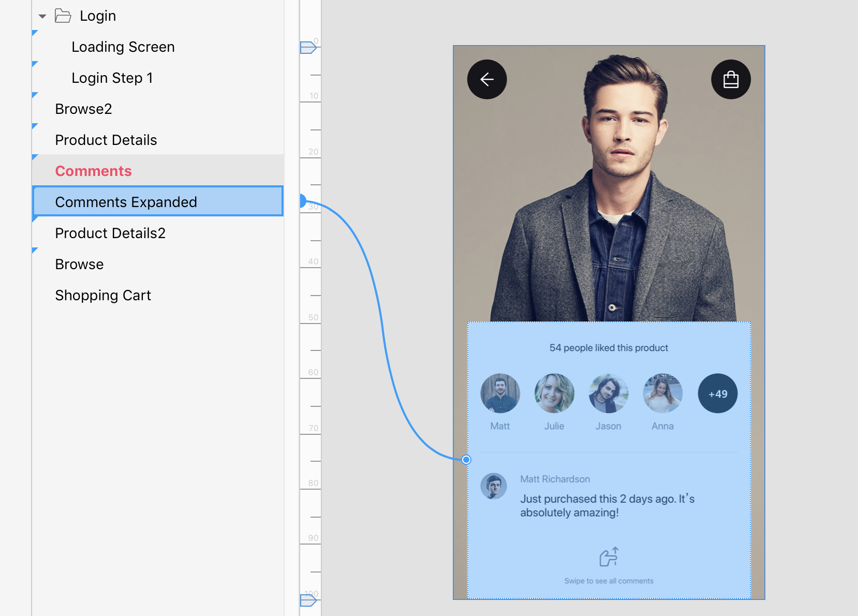
Task: Click Jason's avatar thumbnail
Action: pos(609,393)
